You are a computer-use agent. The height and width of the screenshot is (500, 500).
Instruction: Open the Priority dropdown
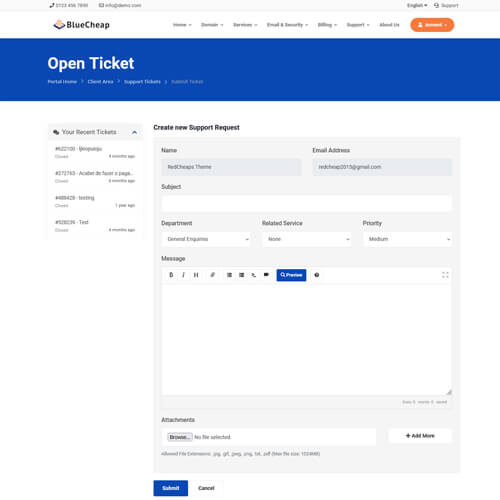(407, 239)
